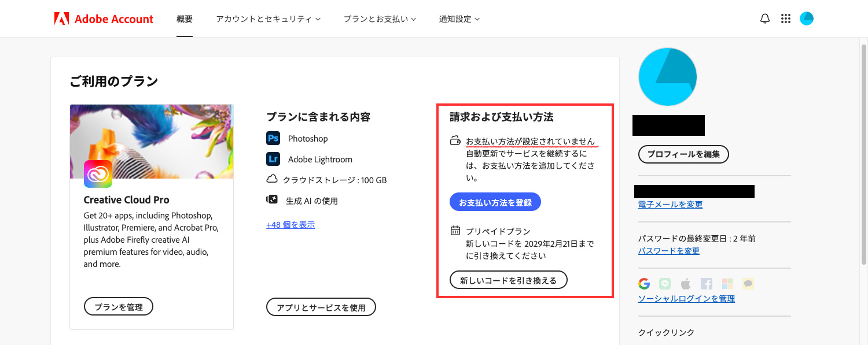Click the 生成 AI の使用 text

[312, 201]
